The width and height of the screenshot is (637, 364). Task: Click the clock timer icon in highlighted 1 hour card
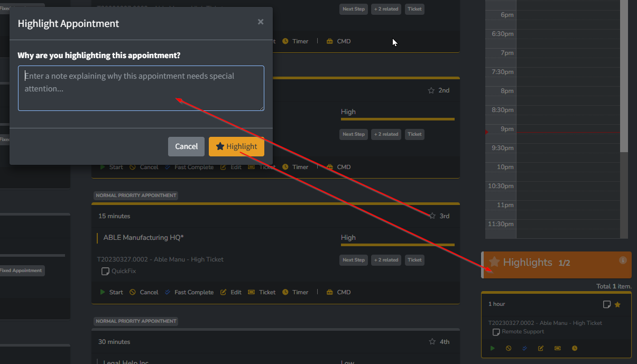coord(575,348)
